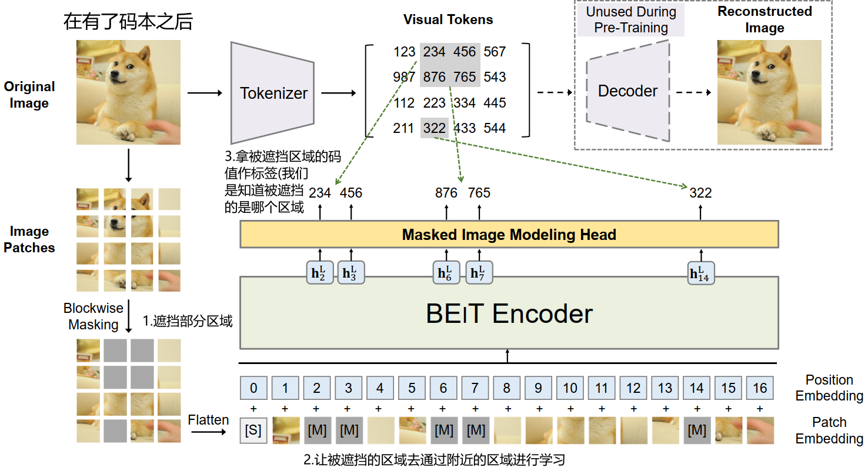Click the [S] special token patch
The height and width of the screenshot is (474, 868).
[253, 430]
